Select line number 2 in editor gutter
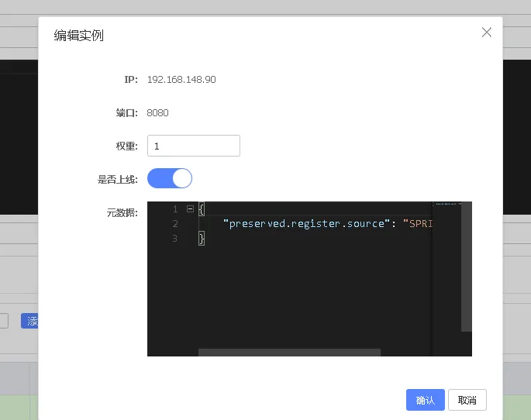Image resolution: width=531 pixels, height=420 pixels. pyautogui.click(x=174, y=224)
